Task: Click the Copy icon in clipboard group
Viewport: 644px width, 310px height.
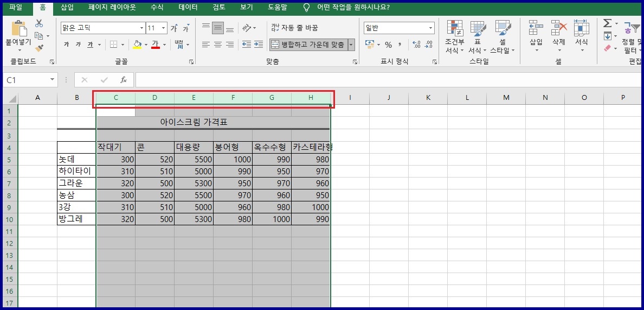Action: pos(39,36)
